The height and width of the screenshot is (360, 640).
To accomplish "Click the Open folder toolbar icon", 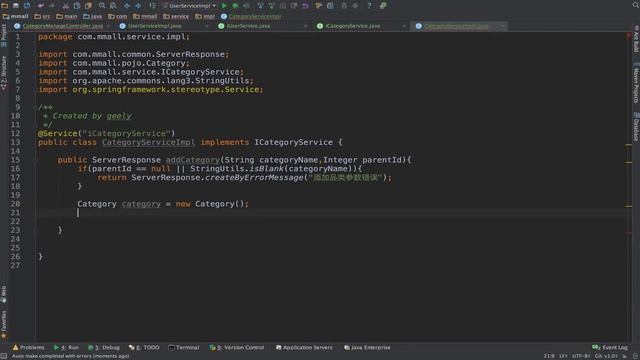I will (4, 6).
